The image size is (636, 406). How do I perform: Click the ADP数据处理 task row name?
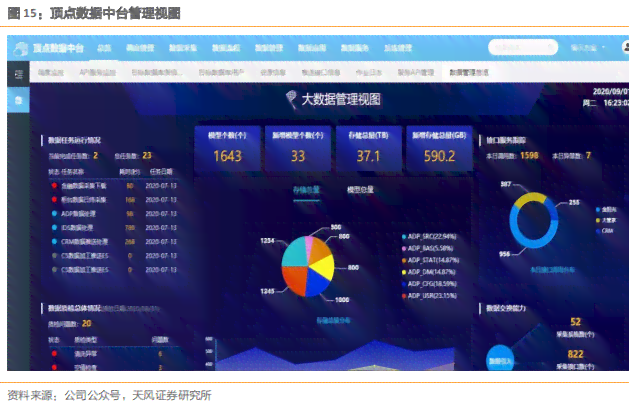tap(79, 214)
